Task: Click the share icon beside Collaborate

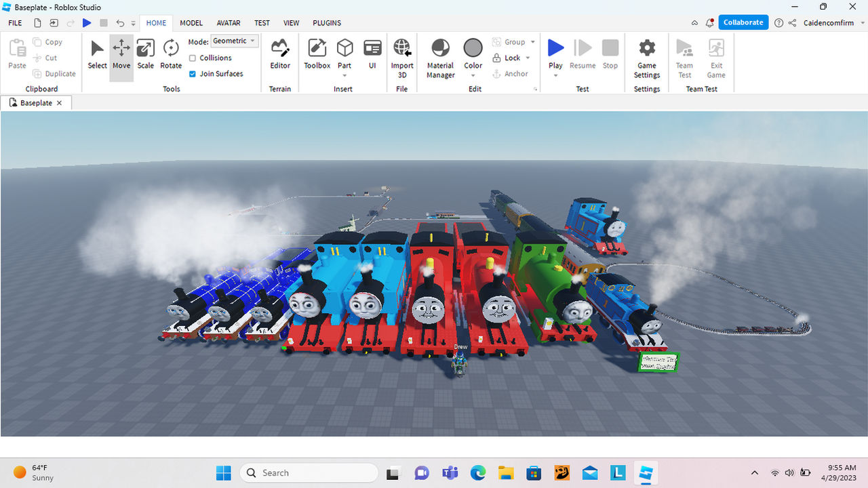Action: tap(792, 23)
